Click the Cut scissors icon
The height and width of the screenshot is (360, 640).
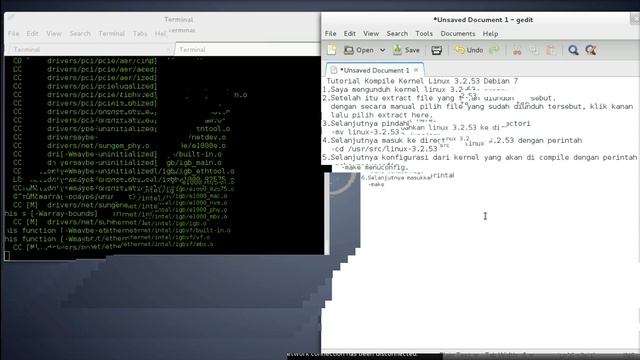point(517,50)
